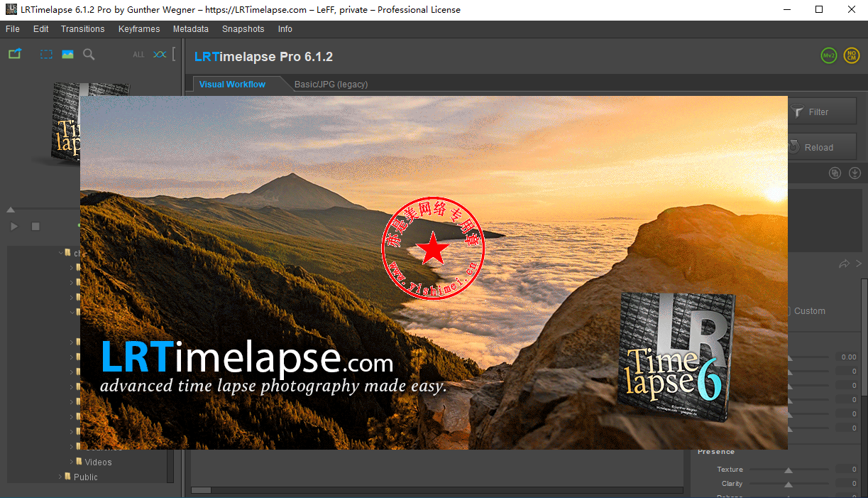Start preview playback with play button
This screenshot has height=498, width=868.
point(14,227)
